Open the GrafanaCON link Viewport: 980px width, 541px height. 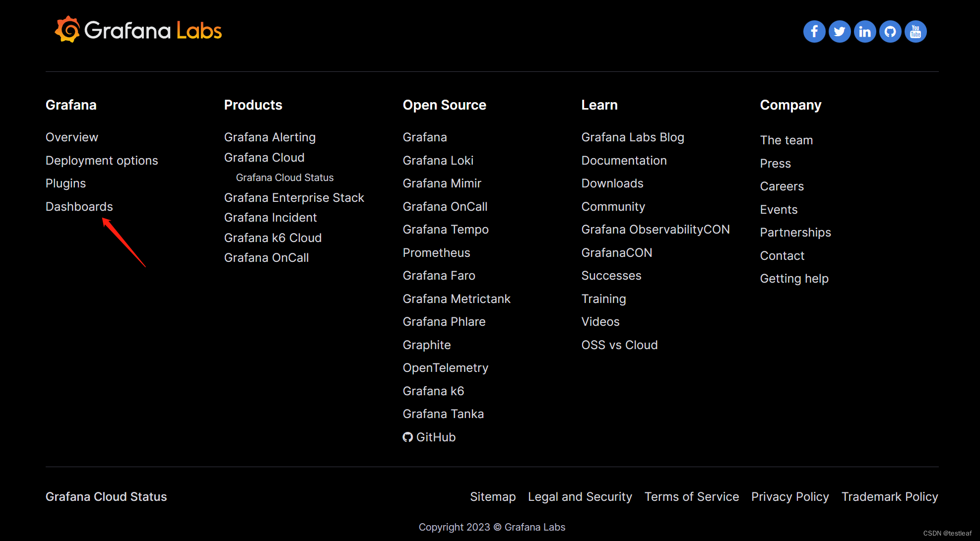click(x=617, y=252)
